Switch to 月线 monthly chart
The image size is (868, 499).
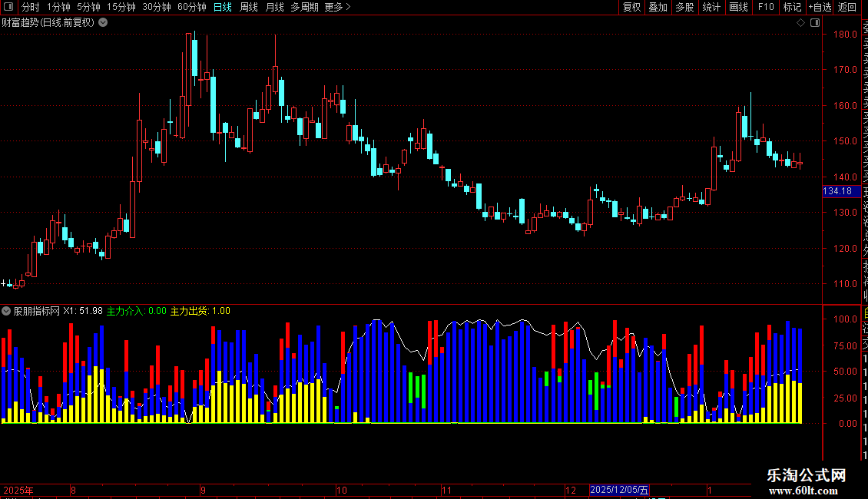[x=274, y=7]
